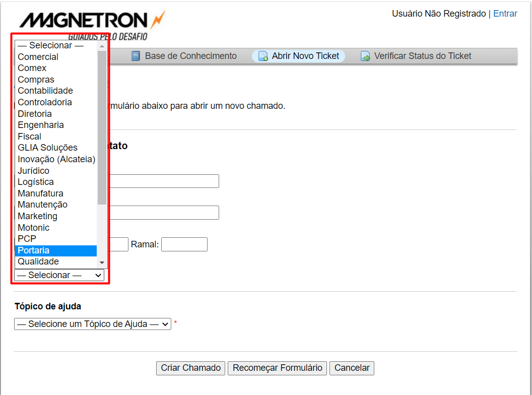This screenshot has width=532, height=395.
Task: Go to Verificar Status do Ticket tab
Action: [x=422, y=56]
